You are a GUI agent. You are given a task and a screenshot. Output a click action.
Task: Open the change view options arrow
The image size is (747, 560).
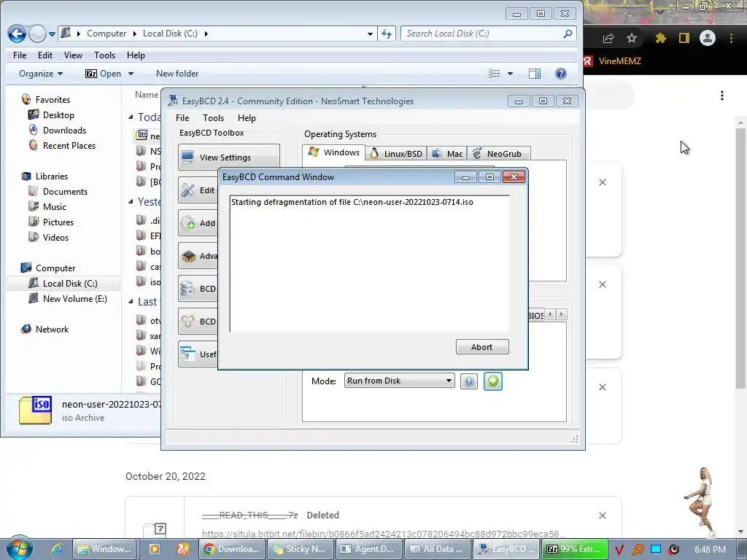click(x=510, y=74)
